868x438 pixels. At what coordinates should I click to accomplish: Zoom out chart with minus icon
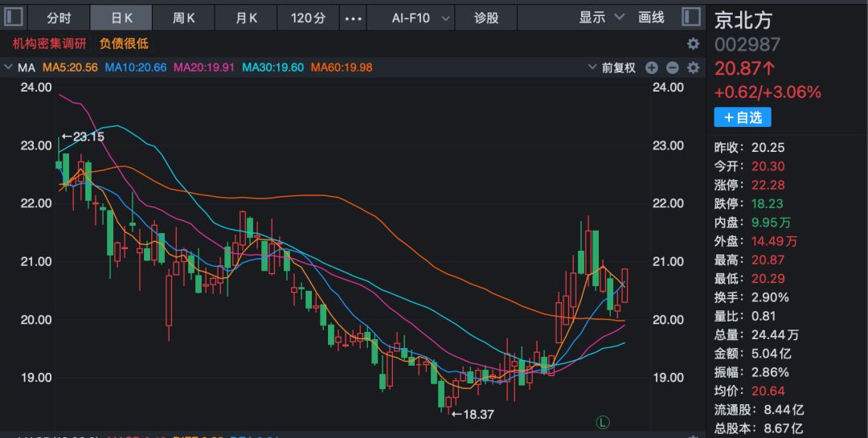click(672, 68)
